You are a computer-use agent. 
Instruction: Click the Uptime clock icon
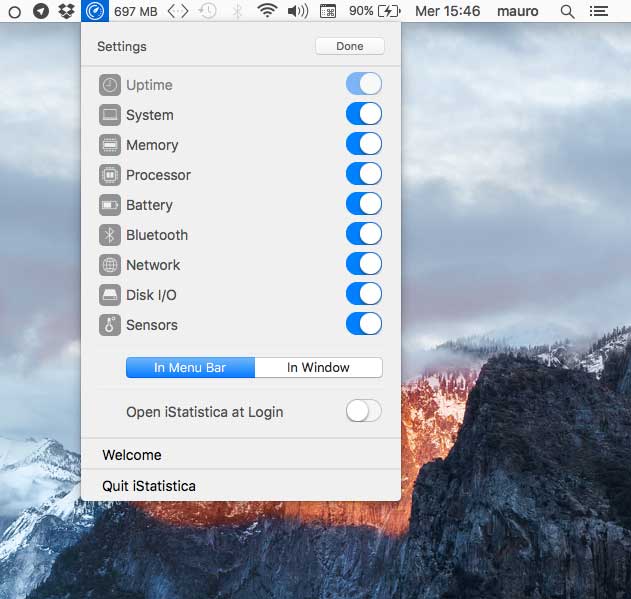[110, 85]
